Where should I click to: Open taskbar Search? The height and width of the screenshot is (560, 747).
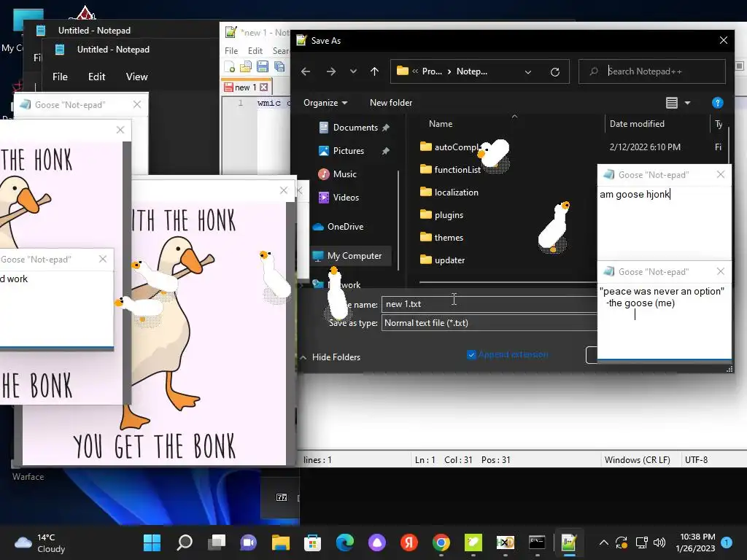(x=185, y=542)
